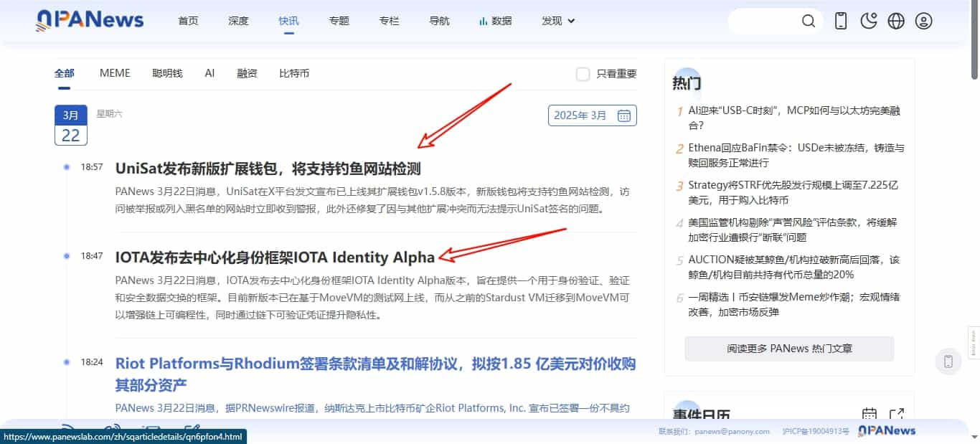Click 阅读更多 PANews 热门文章 button
Image resolution: width=980 pixels, height=444 pixels.
pos(789,349)
